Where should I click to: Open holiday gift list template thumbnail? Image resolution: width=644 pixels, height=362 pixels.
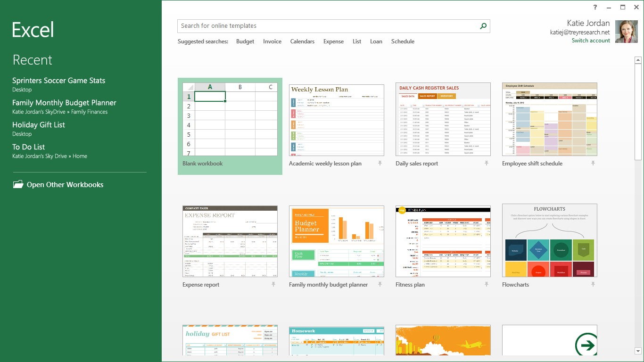pos(230,340)
